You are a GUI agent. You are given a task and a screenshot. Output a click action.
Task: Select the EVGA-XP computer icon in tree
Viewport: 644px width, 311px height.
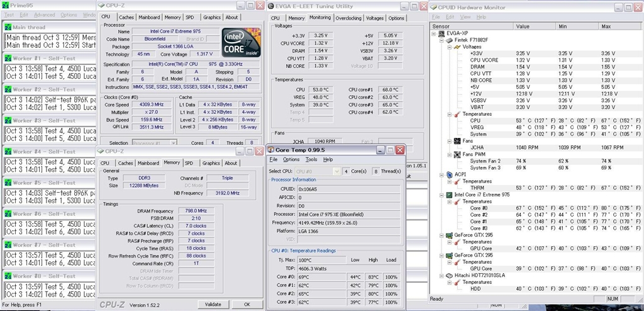(442, 33)
